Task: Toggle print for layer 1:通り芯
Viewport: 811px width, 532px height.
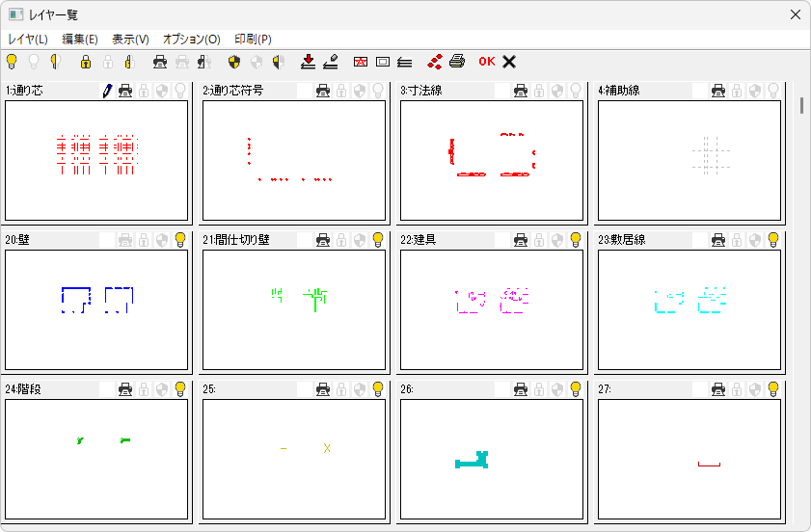Action: (x=125, y=91)
